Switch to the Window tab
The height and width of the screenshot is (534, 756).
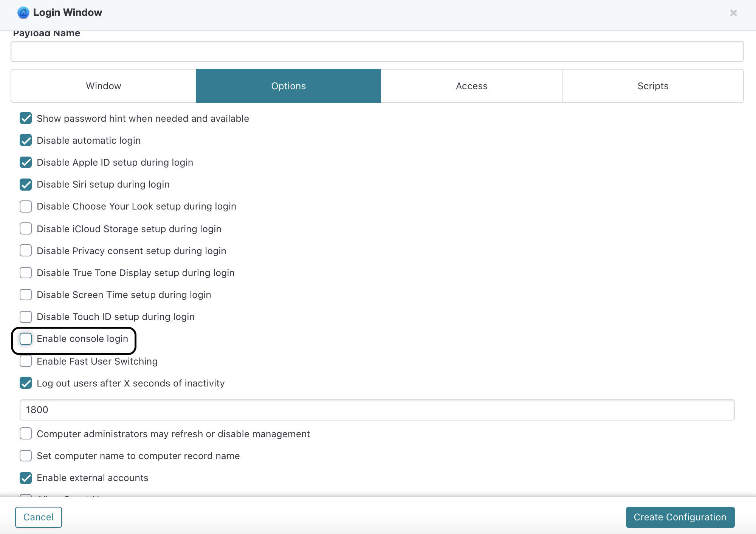pyautogui.click(x=104, y=86)
